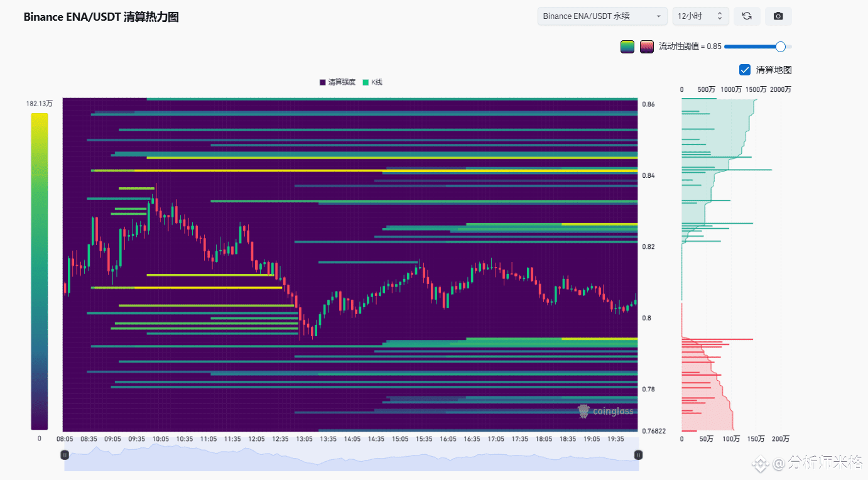Take a screenshot with the camera icon

tap(778, 16)
